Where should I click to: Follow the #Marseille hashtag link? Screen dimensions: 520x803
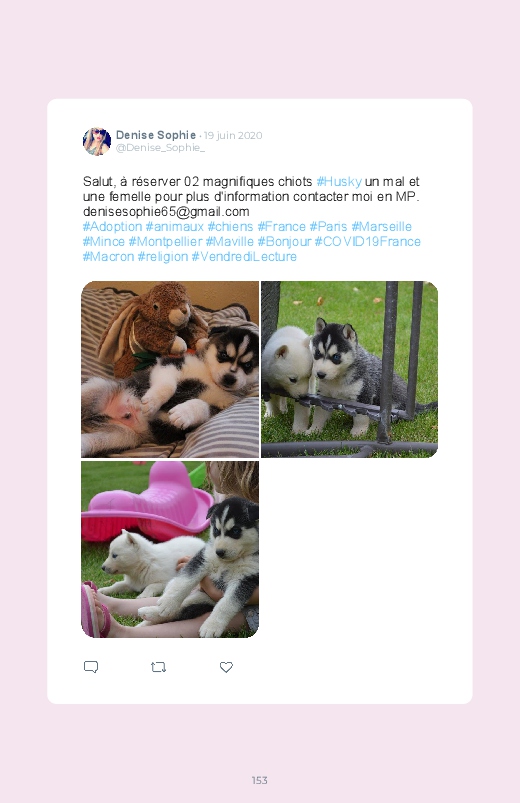(x=381, y=226)
